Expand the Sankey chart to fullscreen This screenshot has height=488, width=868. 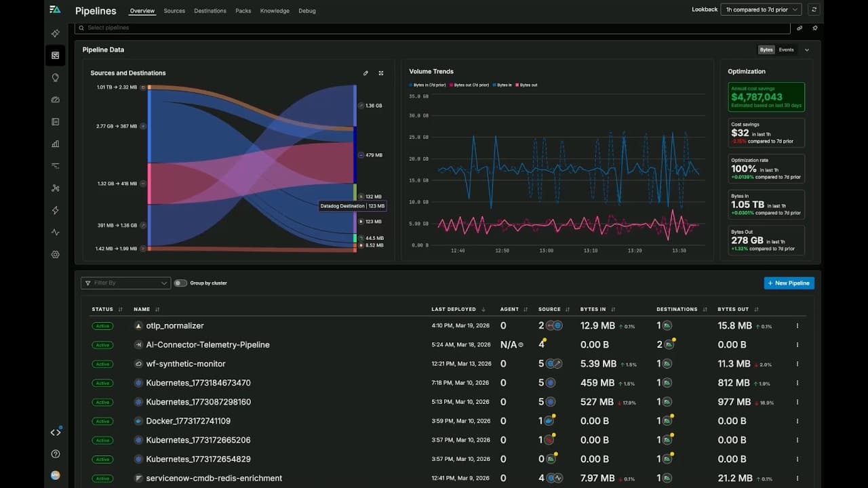tap(380, 73)
